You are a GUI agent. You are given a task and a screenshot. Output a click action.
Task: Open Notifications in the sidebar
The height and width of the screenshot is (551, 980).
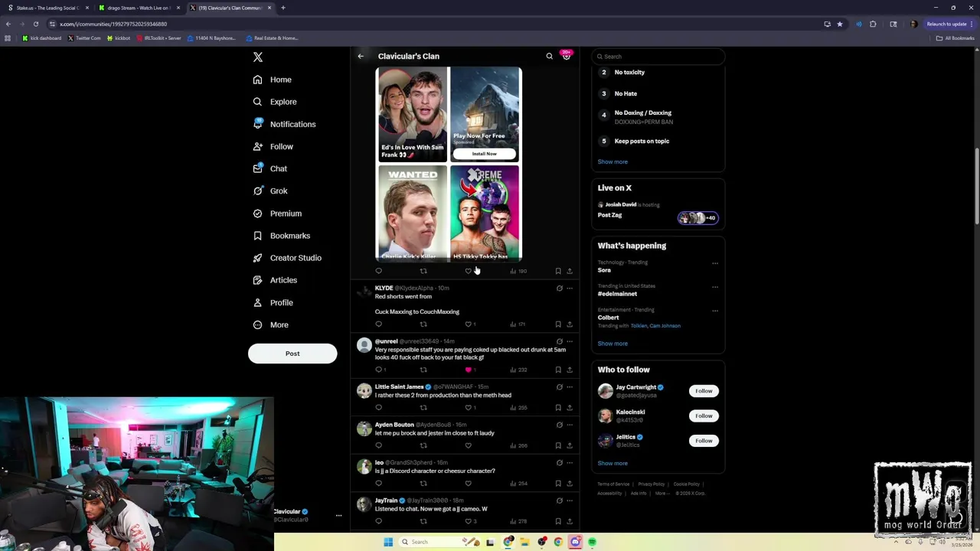pos(283,124)
